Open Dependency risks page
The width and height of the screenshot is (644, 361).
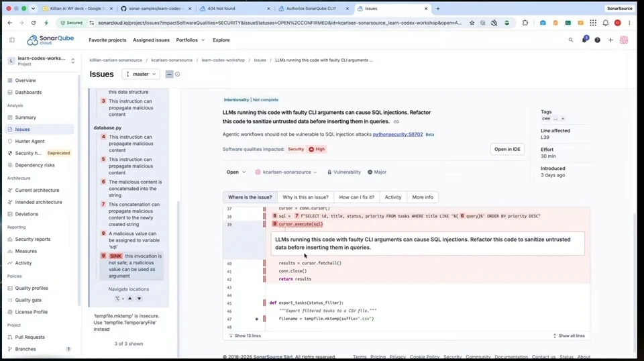(x=35, y=165)
